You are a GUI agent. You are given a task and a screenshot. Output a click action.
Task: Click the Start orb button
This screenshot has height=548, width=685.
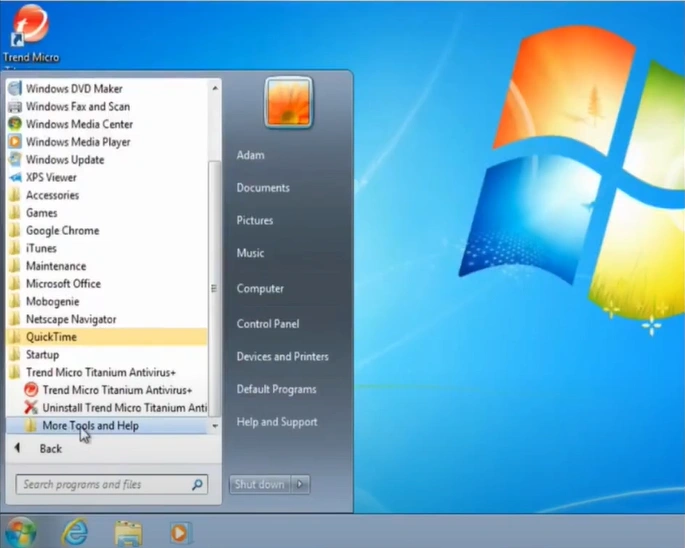[x=20, y=532]
